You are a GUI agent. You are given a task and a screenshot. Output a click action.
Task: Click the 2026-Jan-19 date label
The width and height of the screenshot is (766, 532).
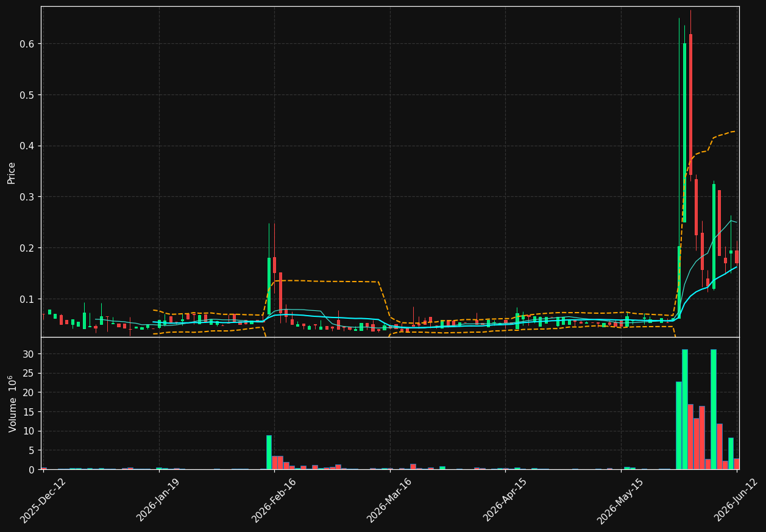pyautogui.click(x=158, y=500)
